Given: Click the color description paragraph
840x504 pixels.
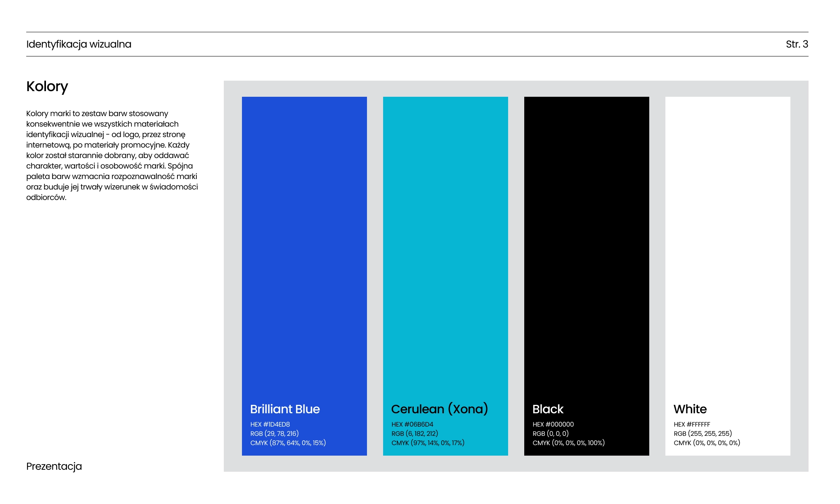Looking at the screenshot, I should tap(112, 155).
